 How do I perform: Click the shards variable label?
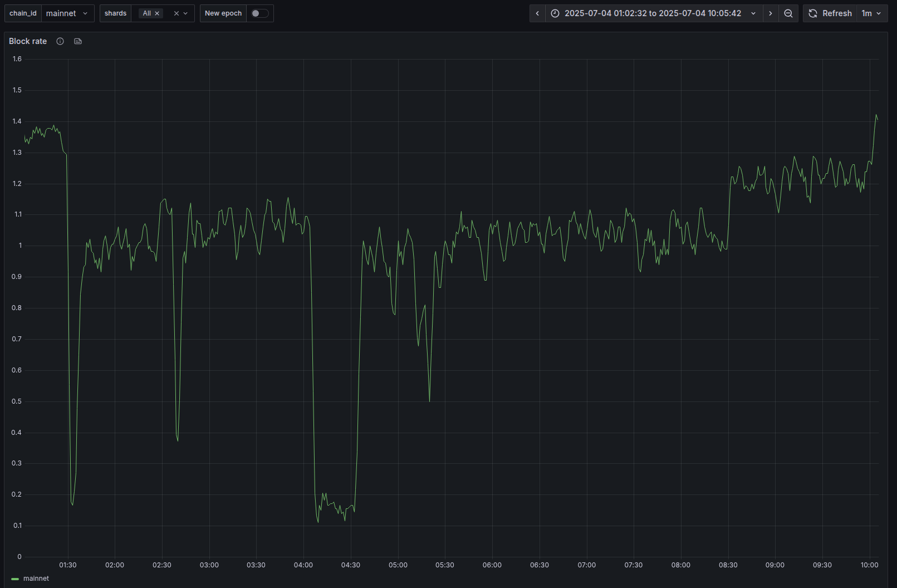tap(115, 13)
